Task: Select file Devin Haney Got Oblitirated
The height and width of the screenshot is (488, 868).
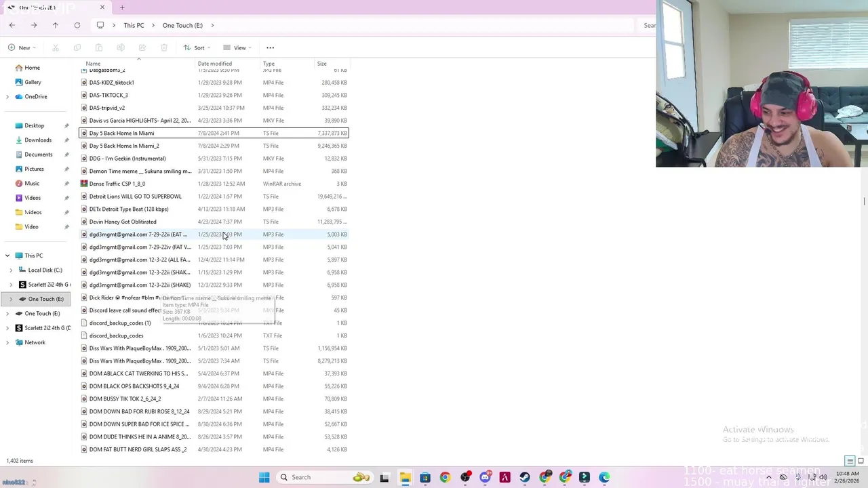Action: click(x=123, y=222)
